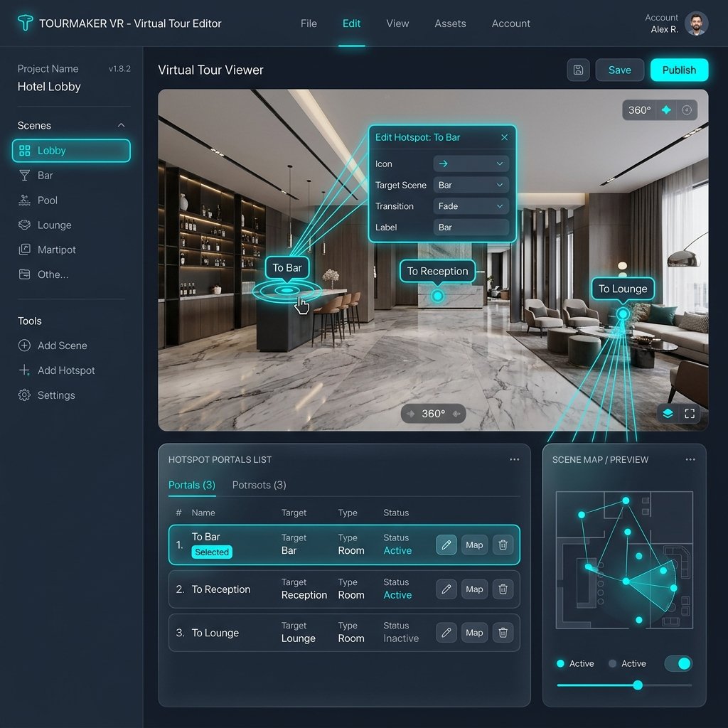Click the To Reception hotspot marker
Image resolution: width=728 pixels, height=728 pixels.
click(x=437, y=296)
